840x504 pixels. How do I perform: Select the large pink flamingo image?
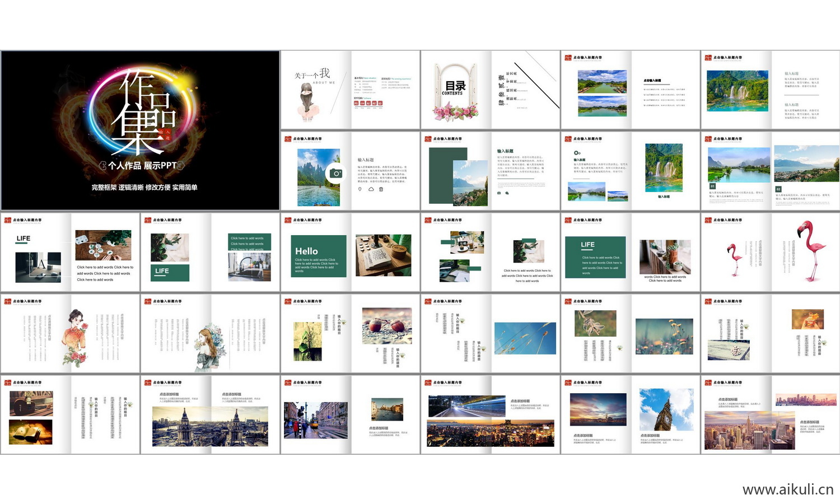pos(811,250)
